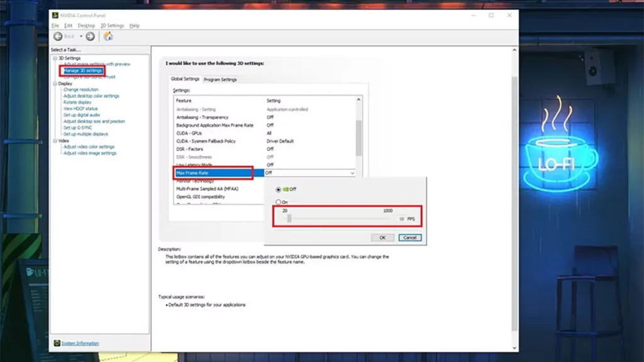Open the 3D Settings menu
The height and width of the screenshot is (362, 644).
click(x=112, y=25)
